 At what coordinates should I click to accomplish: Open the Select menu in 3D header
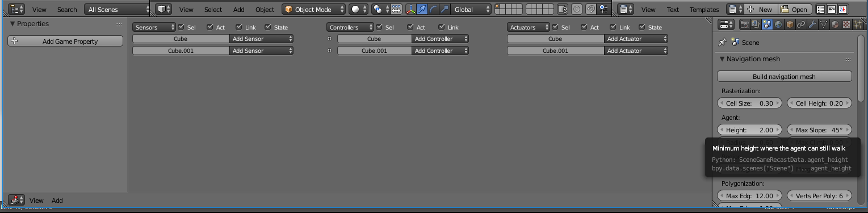point(213,9)
